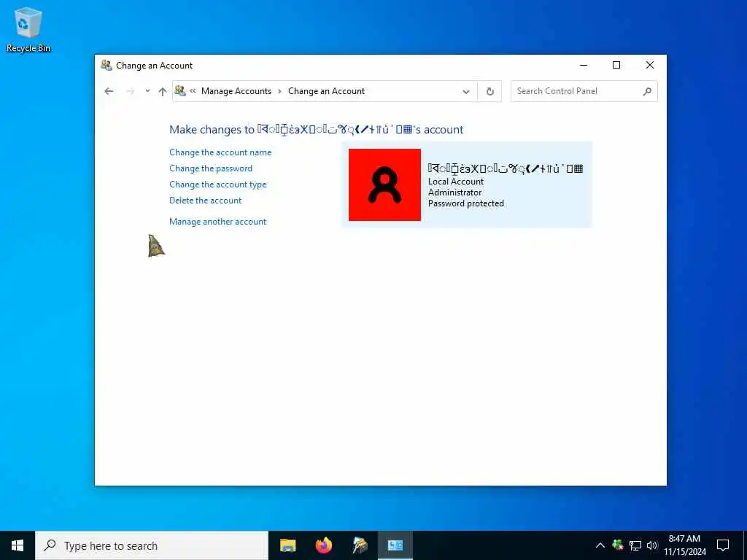
Task: Open the recent locations dropdown chevron
Action: pyautogui.click(x=147, y=91)
